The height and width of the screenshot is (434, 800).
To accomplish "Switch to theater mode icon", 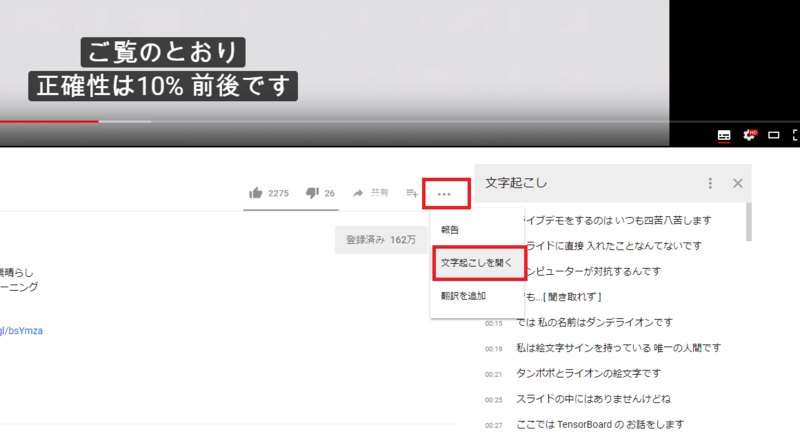I will click(773, 135).
